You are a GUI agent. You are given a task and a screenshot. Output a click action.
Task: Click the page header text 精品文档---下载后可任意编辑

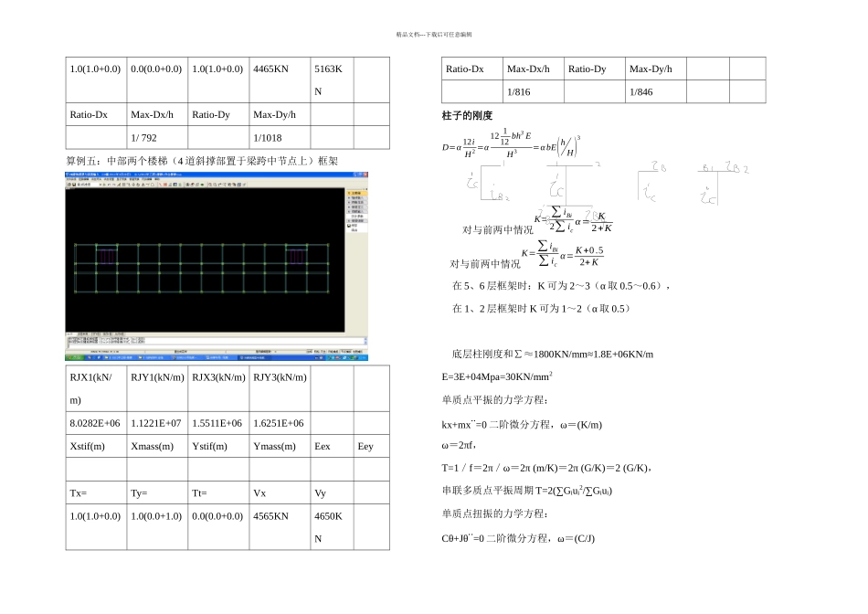(x=434, y=35)
